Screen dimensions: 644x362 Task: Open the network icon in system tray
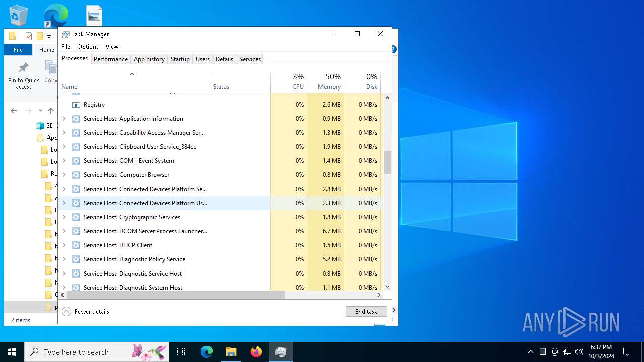coord(567,352)
